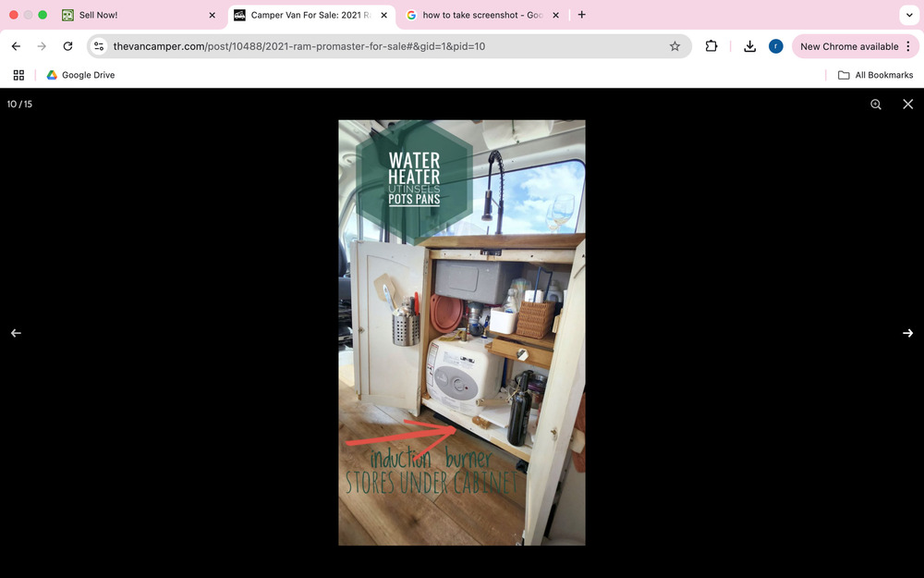Viewport: 924px width, 578px height.
Task: Open the Chrome three-dot menu
Action: click(908, 46)
